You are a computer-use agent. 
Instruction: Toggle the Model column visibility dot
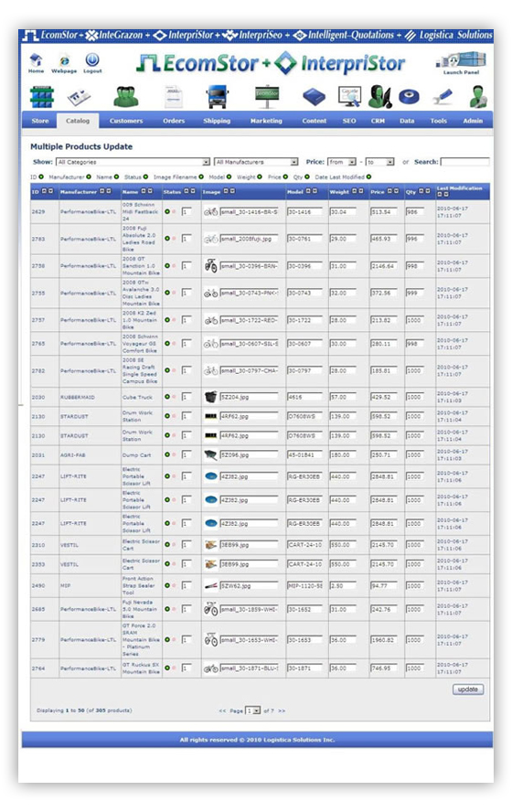[x=229, y=176]
